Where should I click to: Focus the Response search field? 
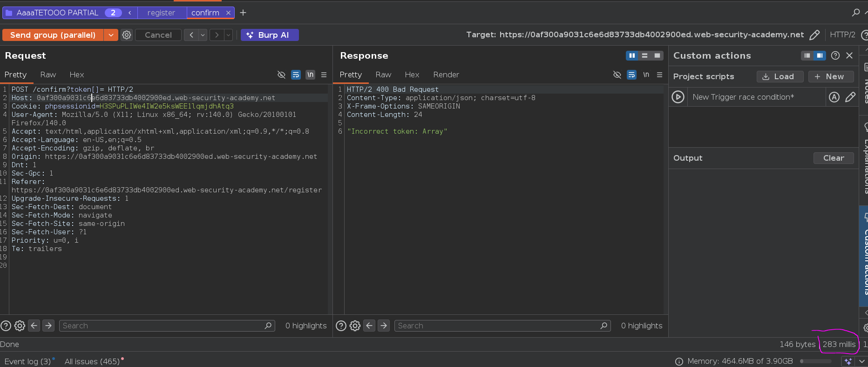pos(502,326)
